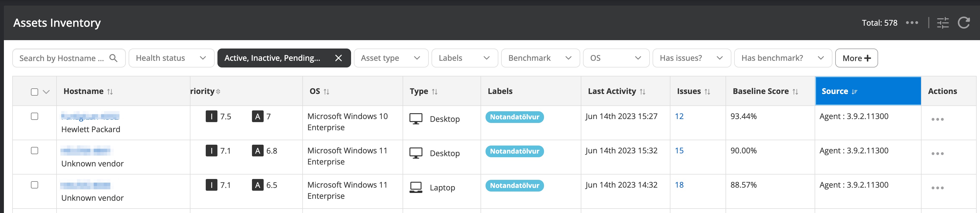Tick the select-all checkbox in table header
Screen dimensions: 980x213
(35, 92)
